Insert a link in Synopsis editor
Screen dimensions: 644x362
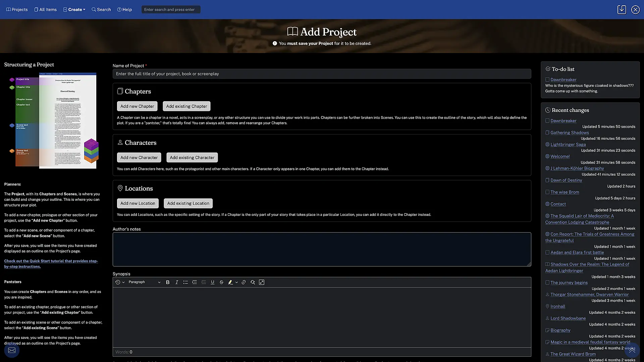pos(244,282)
